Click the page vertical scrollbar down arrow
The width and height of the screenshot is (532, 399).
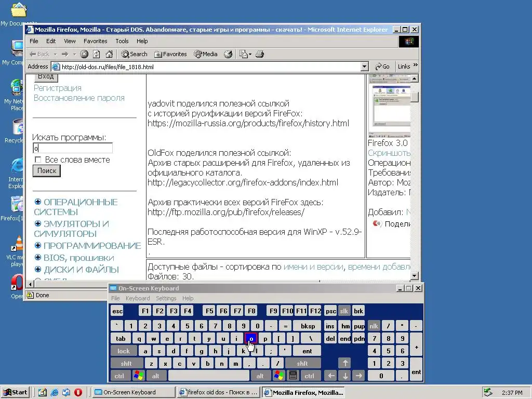[x=414, y=275]
